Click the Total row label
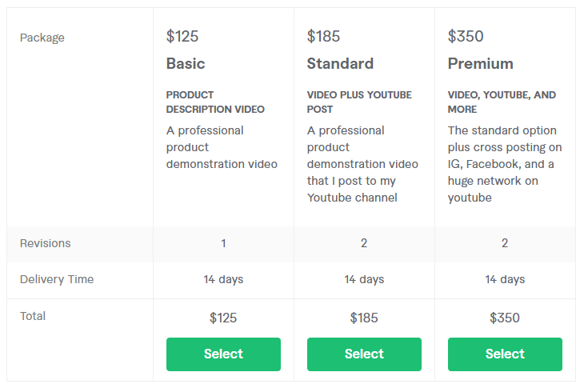Viewport: 588px width, 388px height. tap(33, 316)
